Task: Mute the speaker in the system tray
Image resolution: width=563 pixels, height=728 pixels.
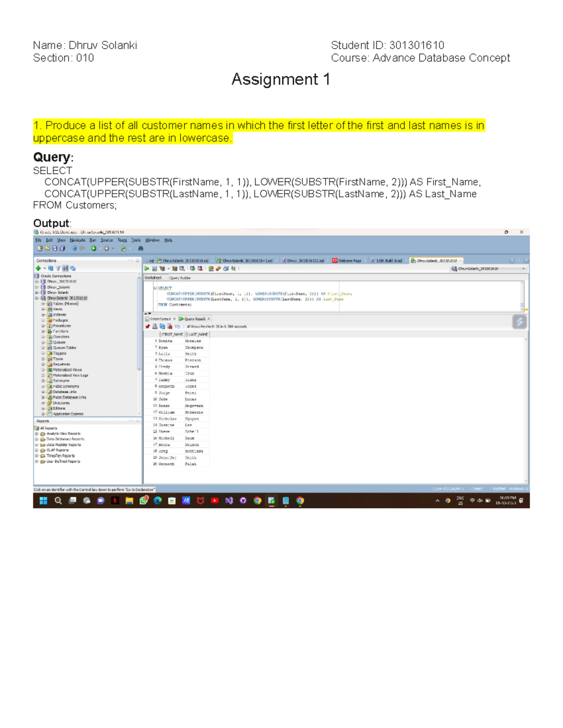Action: click(x=480, y=500)
